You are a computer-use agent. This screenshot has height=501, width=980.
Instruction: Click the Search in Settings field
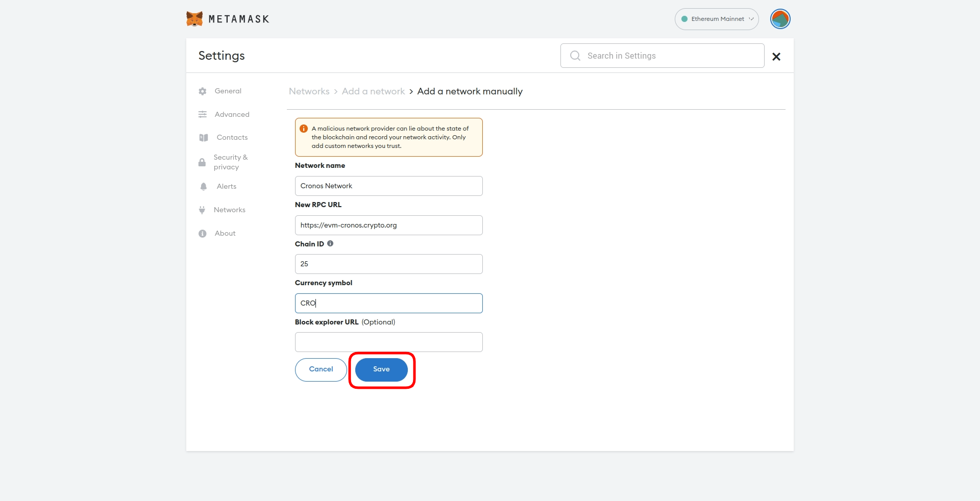pyautogui.click(x=662, y=56)
